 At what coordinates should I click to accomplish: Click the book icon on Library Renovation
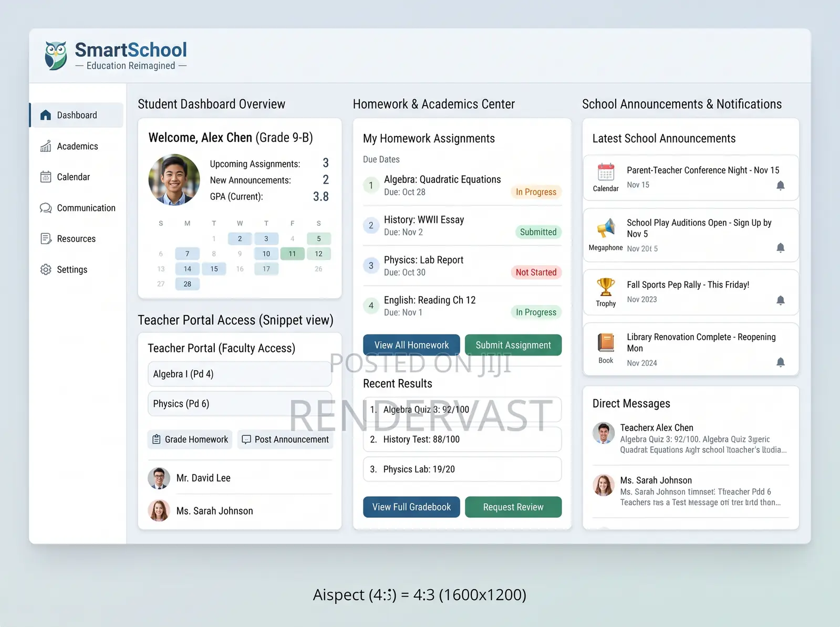[x=606, y=342]
